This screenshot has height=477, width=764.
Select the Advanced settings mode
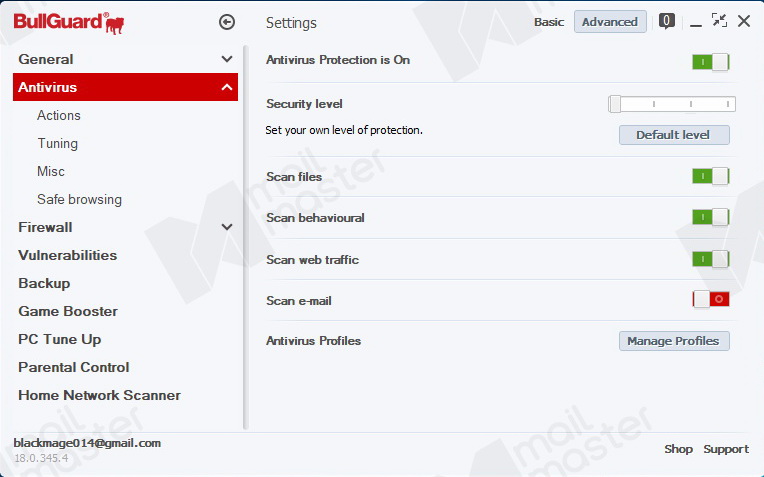[610, 22]
